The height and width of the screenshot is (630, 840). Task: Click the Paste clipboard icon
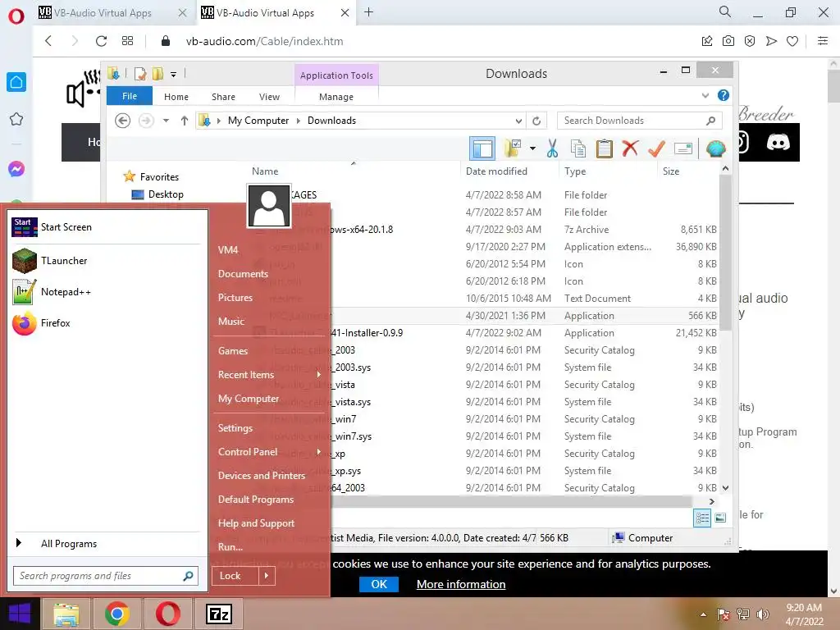point(604,148)
